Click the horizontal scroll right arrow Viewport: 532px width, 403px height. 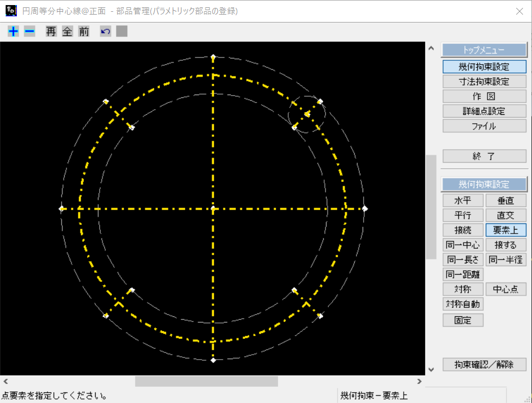point(419,381)
